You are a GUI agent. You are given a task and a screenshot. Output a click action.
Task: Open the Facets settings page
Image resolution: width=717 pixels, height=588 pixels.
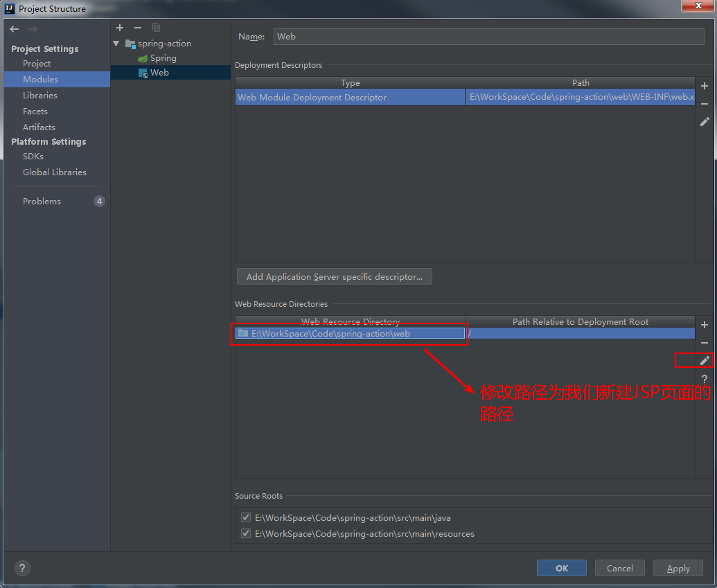pos(35,111)
